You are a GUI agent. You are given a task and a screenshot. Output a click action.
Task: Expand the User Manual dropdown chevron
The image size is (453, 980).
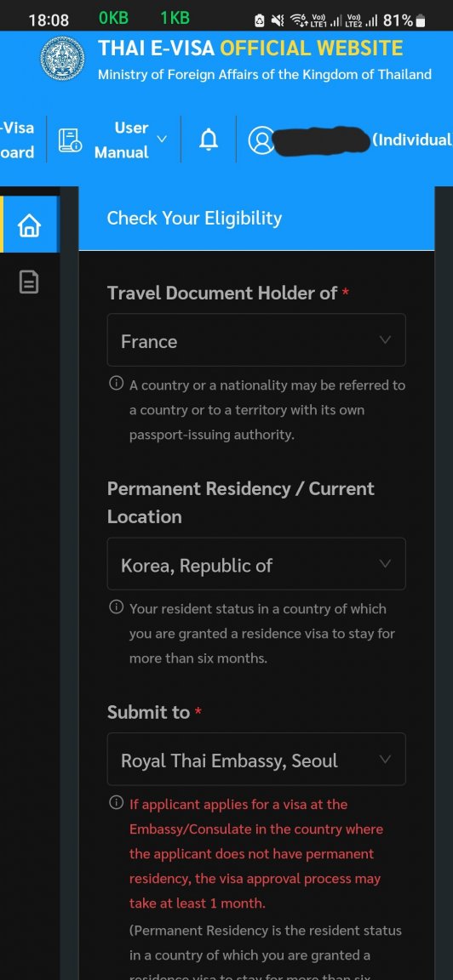click(x=162, y=139)
